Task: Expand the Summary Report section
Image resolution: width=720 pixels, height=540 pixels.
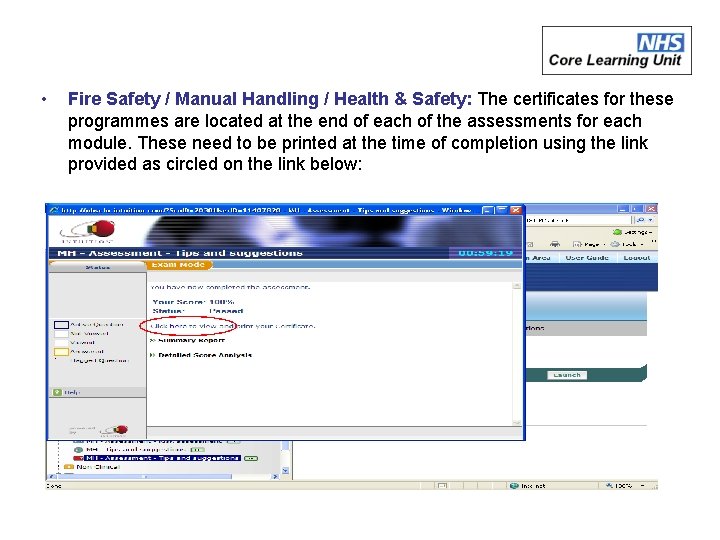Action: pyautogui.click(x=188, y=340)
